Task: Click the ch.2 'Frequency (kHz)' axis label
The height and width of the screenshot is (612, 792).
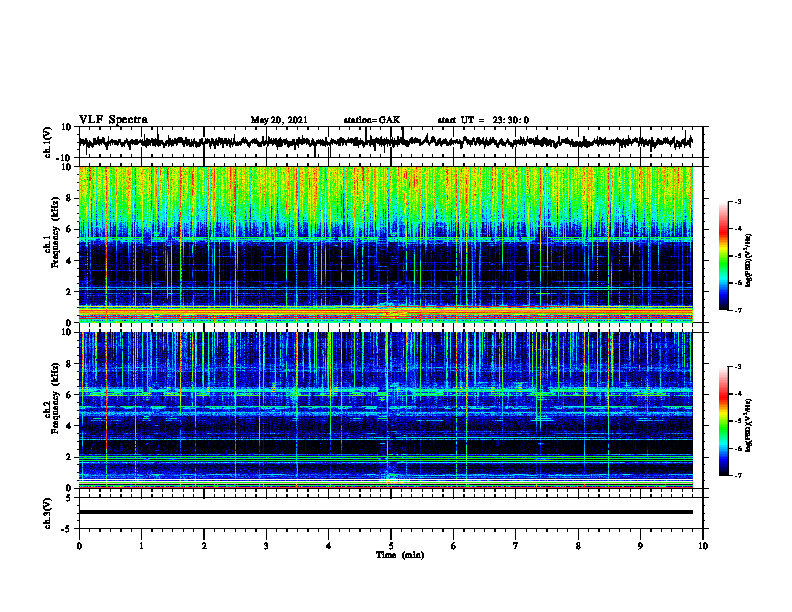Action: click(x=55, y=398)
